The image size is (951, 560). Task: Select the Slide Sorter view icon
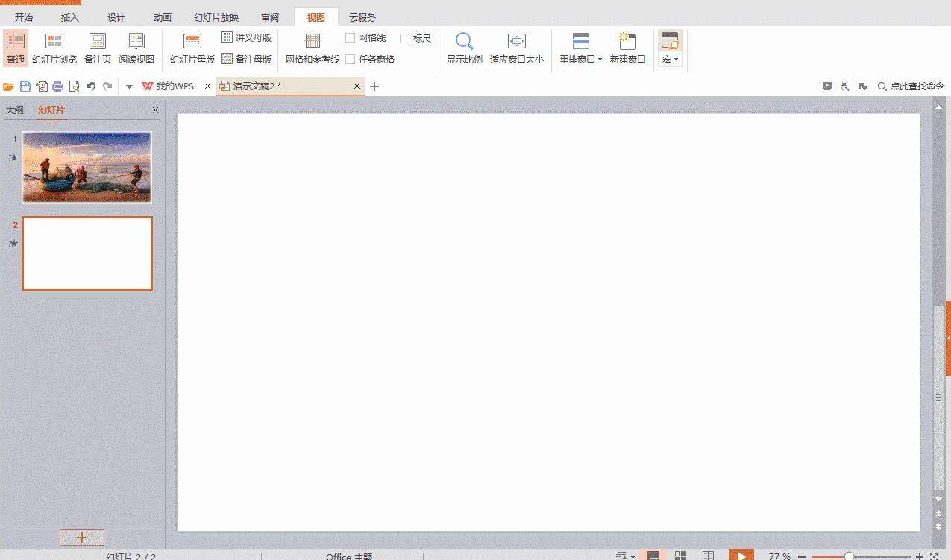(x=54, y=47)
